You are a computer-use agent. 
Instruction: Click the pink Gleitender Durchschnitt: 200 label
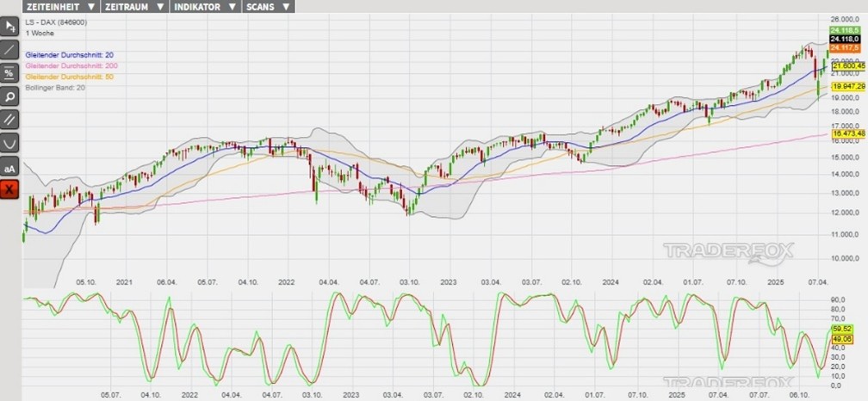73,66
